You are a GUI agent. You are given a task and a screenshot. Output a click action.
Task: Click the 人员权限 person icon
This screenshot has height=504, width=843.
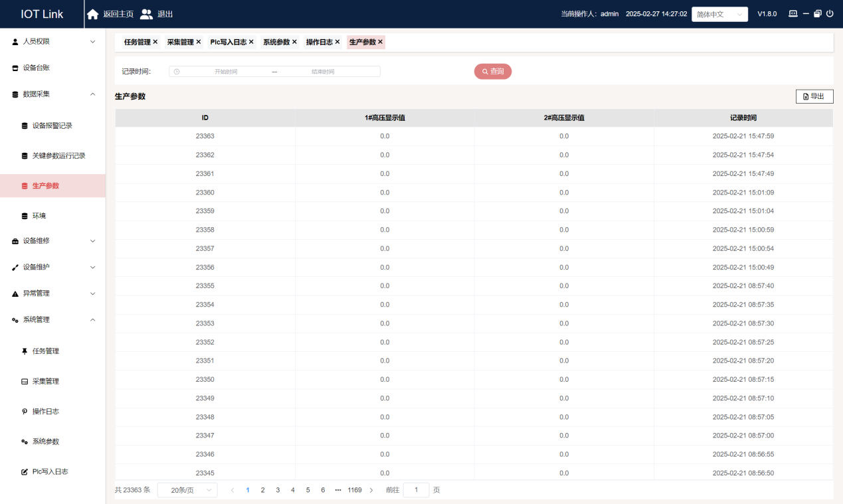(15, 41)
